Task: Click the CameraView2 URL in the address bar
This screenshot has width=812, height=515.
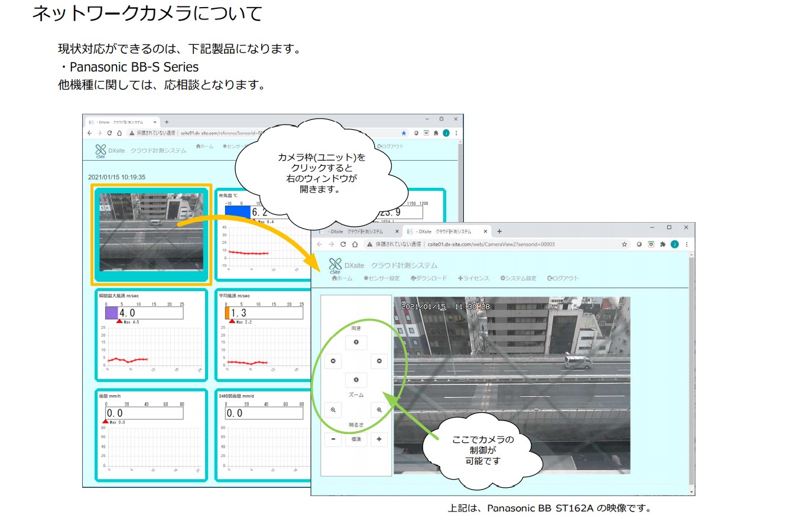Action: click(491, 244)
